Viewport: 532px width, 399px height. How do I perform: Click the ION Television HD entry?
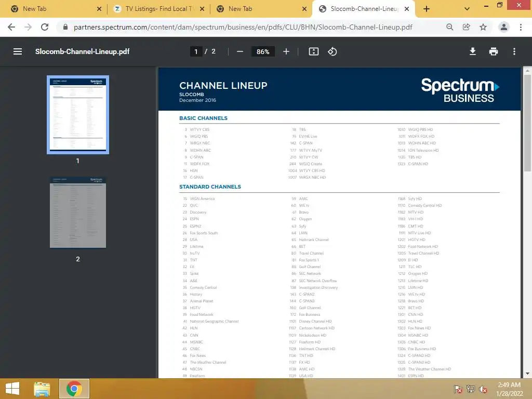point(423,150)
